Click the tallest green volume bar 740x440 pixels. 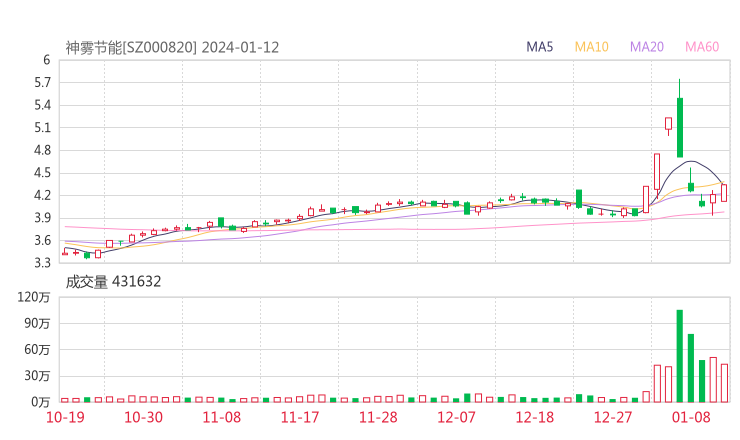pyautogui.click(x=680, y=356)
